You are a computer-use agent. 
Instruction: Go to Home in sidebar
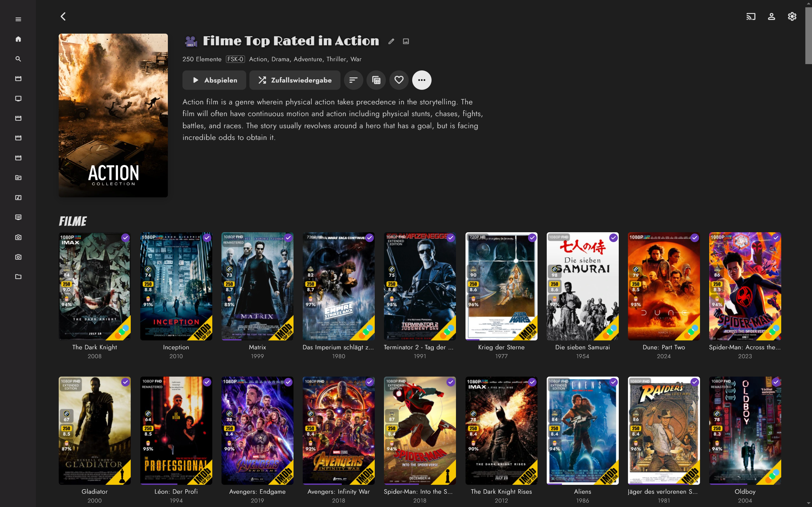pyautogui.click(x=18, y=39)
